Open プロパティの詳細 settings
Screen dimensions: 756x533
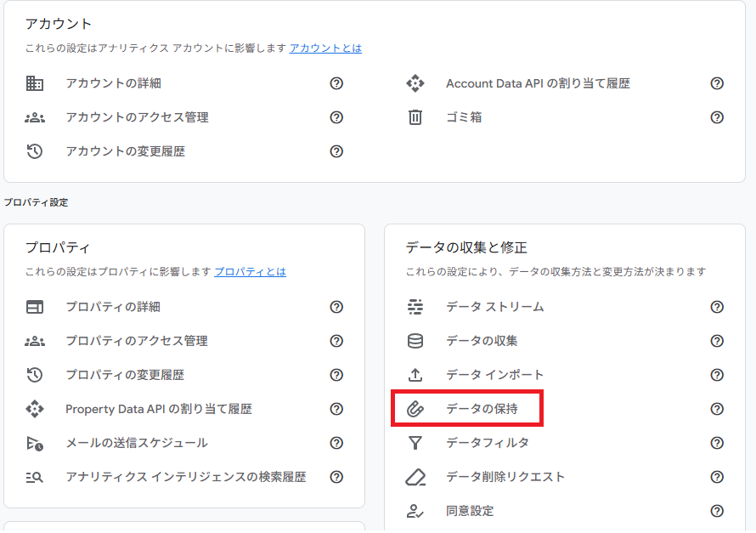pyautogui.click(x=113, y=307)
